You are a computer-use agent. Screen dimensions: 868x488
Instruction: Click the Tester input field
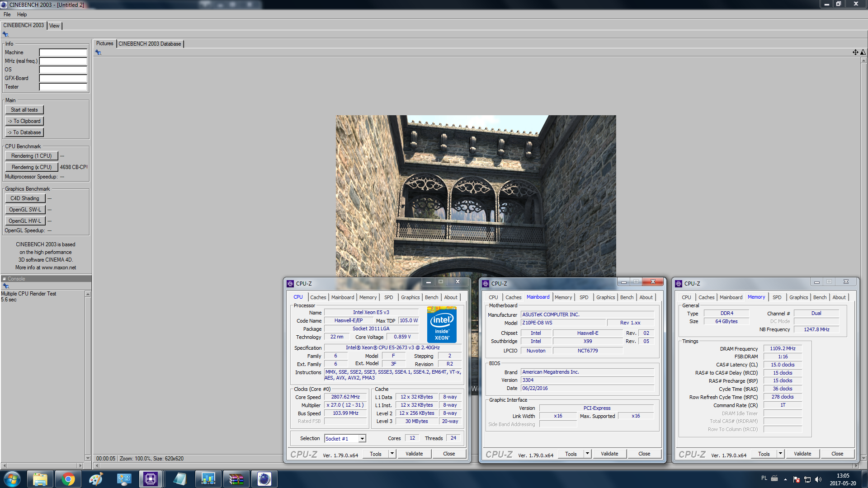[63, 87]
